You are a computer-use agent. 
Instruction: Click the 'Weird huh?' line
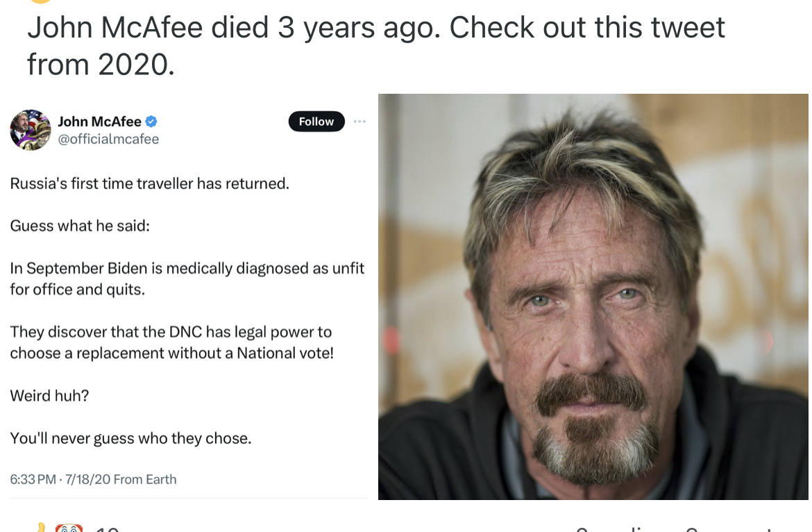49,396
